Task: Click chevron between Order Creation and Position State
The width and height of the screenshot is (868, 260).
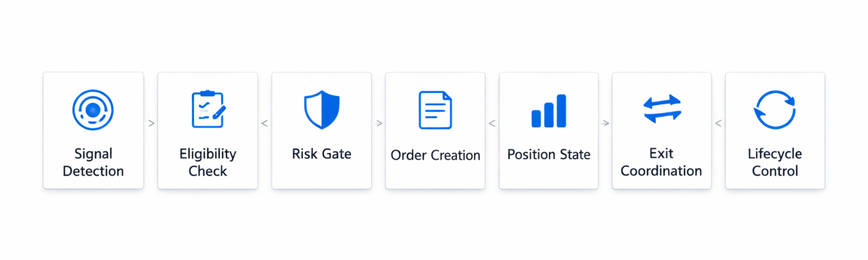Action: 492,123
